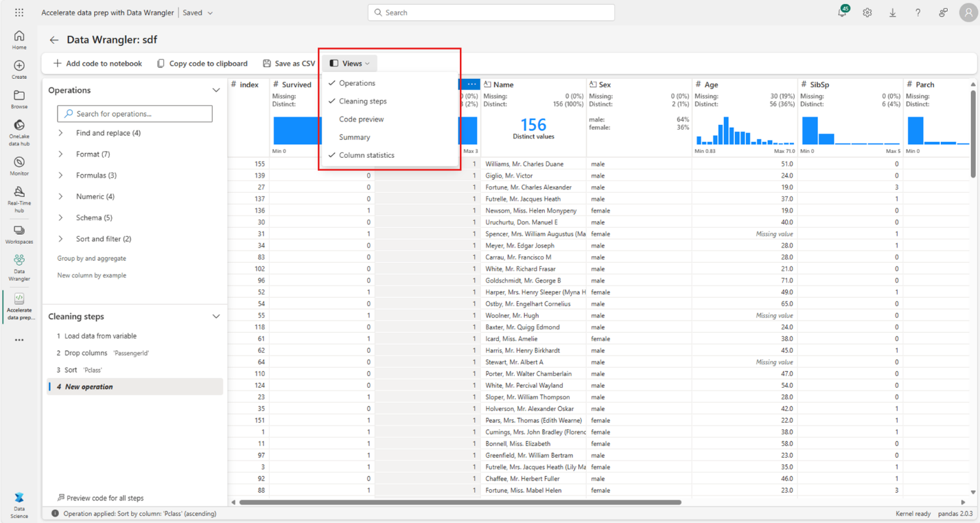Open the help question mark icon
The height and width of the screenshot is (523, 980).
tap(918, 12)
